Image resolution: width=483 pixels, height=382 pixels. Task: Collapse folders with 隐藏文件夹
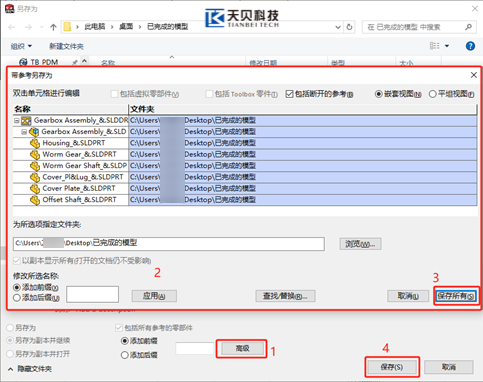tap(30, 369)
